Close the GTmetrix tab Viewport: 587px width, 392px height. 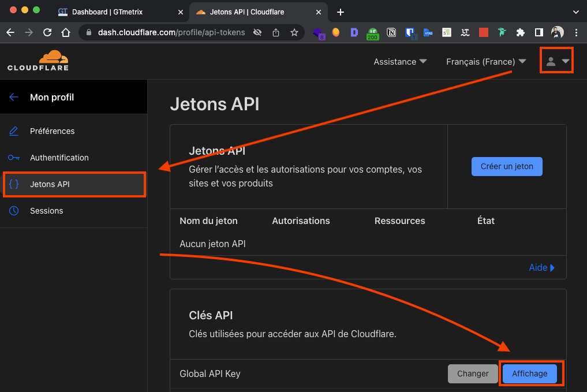[181, 12]
